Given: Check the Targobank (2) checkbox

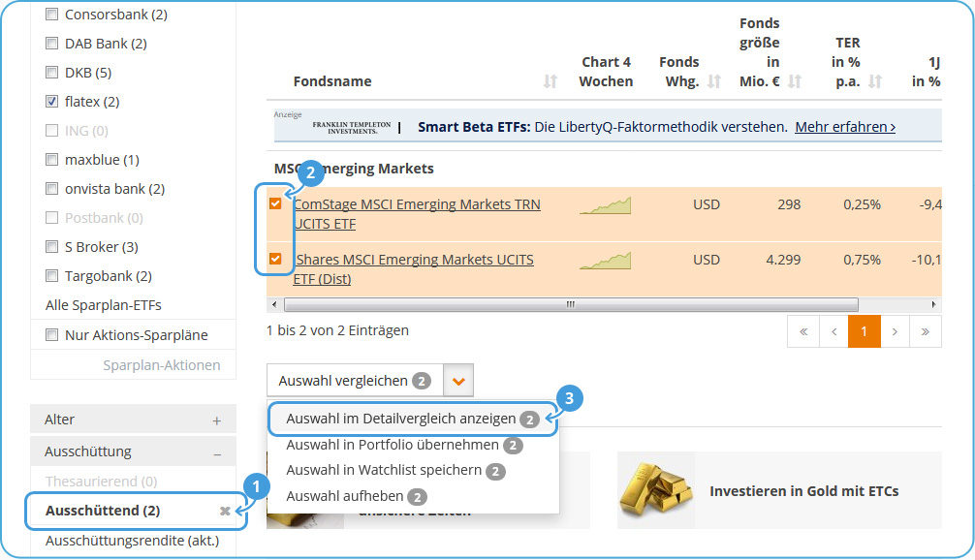Looking at the screenshot, I should pos(52,276).
